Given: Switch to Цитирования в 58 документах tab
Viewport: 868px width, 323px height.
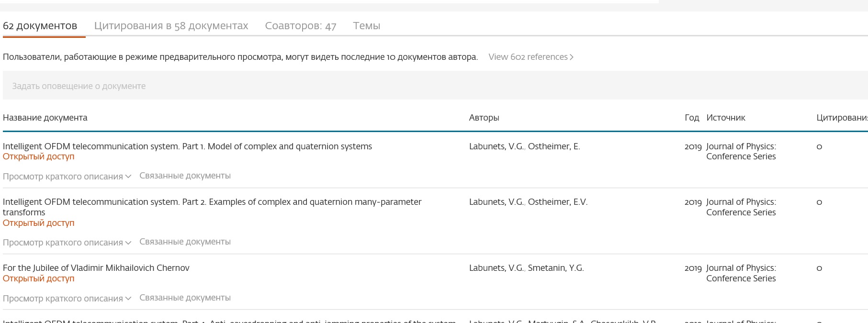Looking at the screenshot, I should (171, 26).
